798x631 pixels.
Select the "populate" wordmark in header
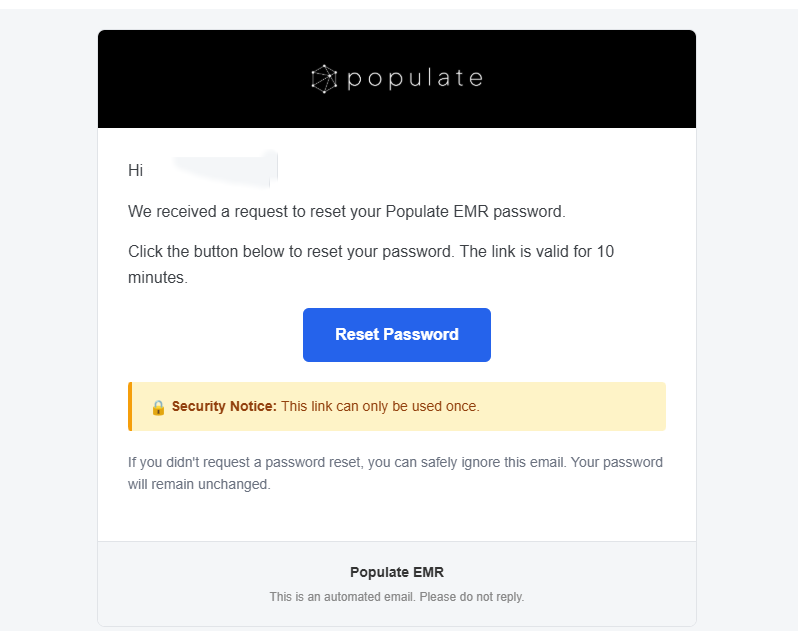pos(415,79)
